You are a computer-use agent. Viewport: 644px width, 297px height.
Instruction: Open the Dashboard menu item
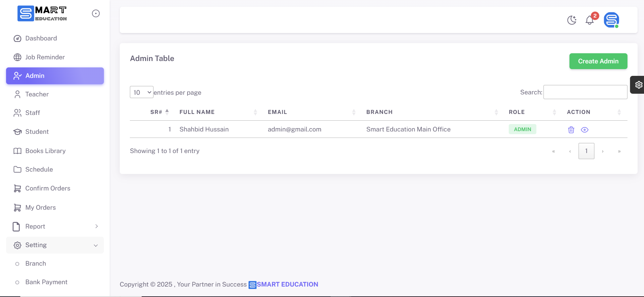click(41, 38)
